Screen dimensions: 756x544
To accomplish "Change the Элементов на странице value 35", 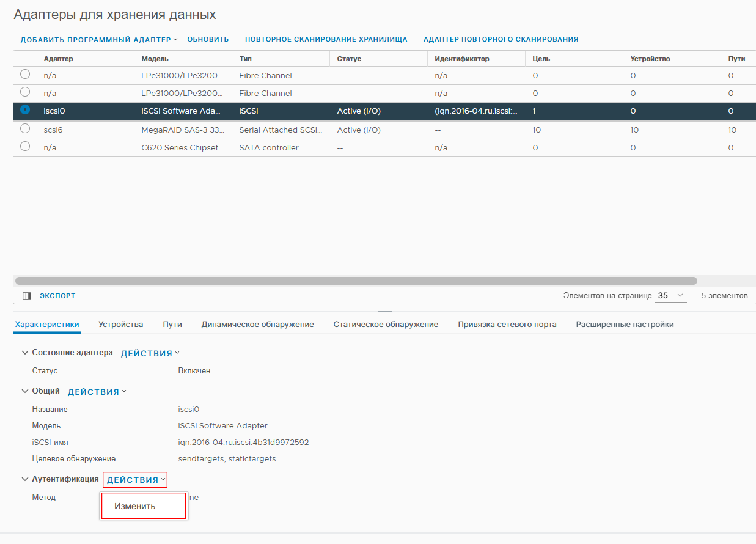I will [670, 296].
